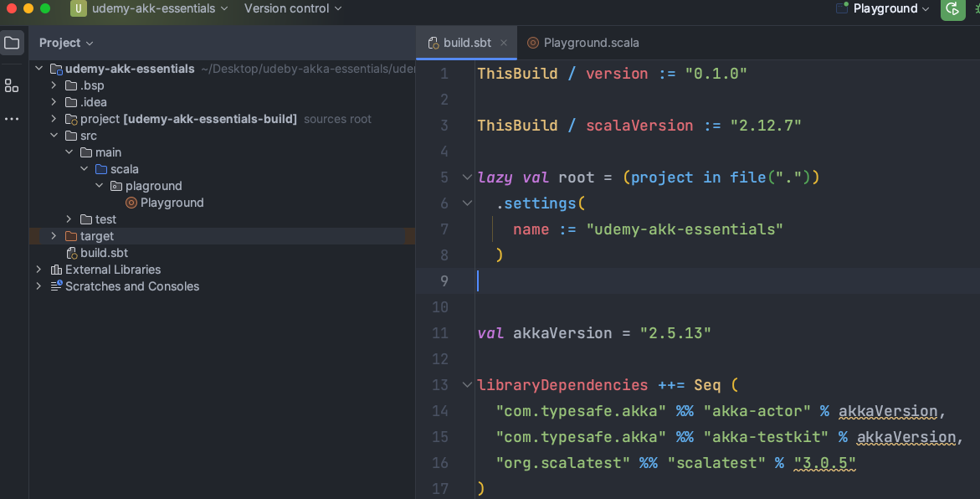Click the libraryDependencies keyword

pyautogui.click(x=562, y=385)
